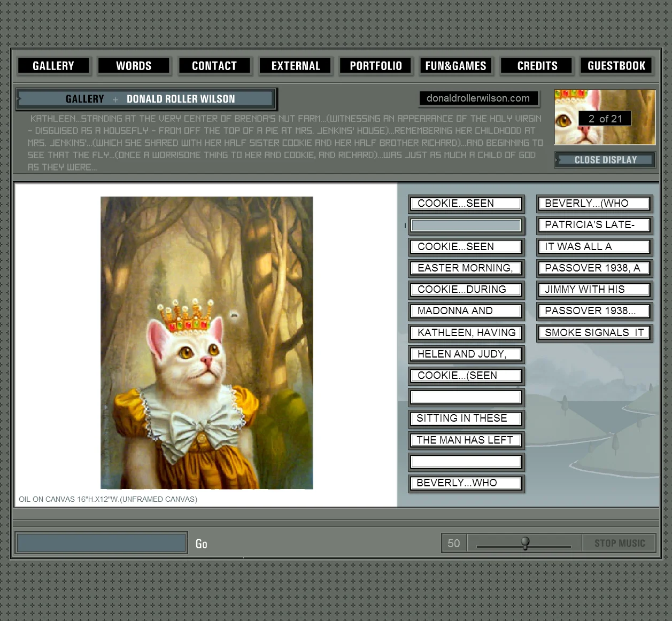Viewport: 672px width, 621px height.
Task: Click the crowned cat painting image
Action: pyautogui.click(x=207, y=343)
